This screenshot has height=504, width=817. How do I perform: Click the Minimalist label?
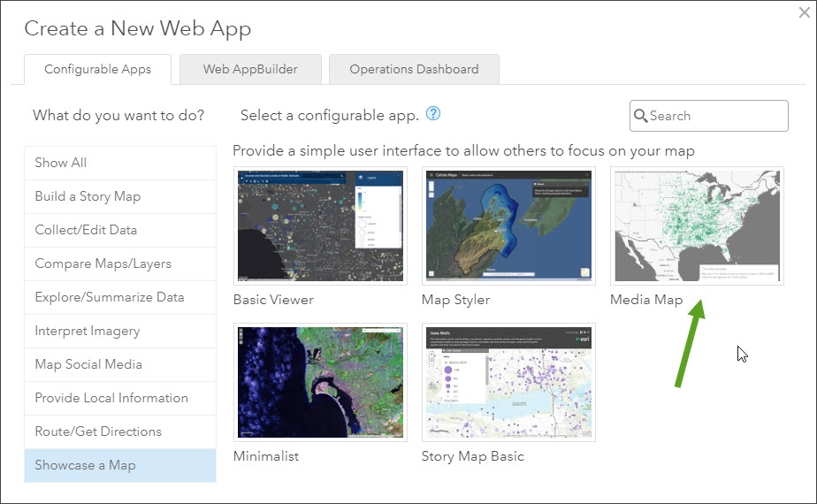coord(266,456)
